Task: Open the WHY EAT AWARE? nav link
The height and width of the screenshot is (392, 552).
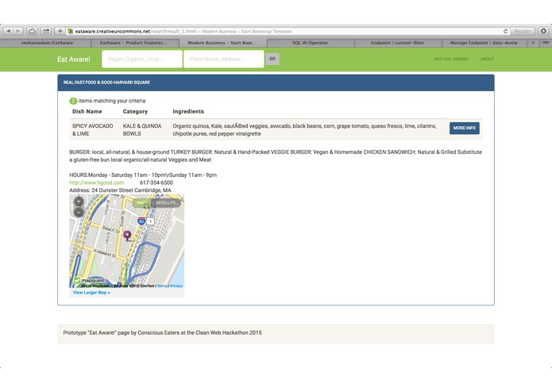Action: click(x=451, y=59)
